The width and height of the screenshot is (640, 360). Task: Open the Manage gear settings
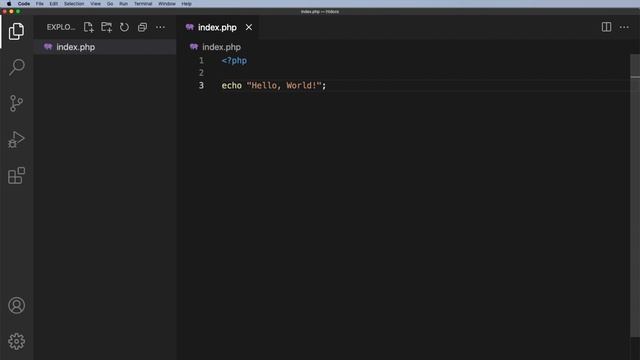pyautogui.click(x=16, y=341)
